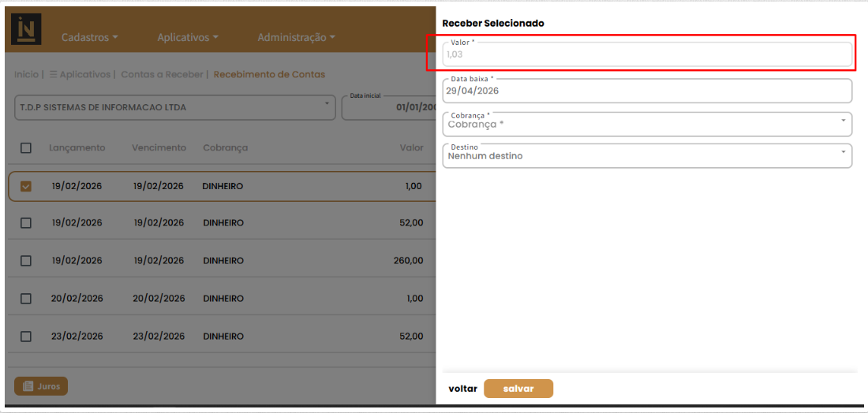Click the Data baixa date field
Screen dimensions: 868x413
pyautogui.click(x=647, y=91)
